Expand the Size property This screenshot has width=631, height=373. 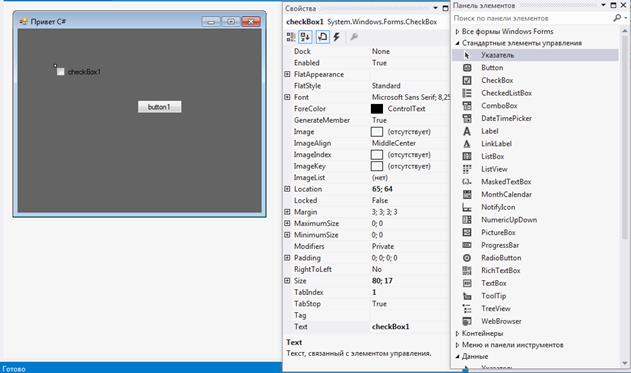click(287, 280)
